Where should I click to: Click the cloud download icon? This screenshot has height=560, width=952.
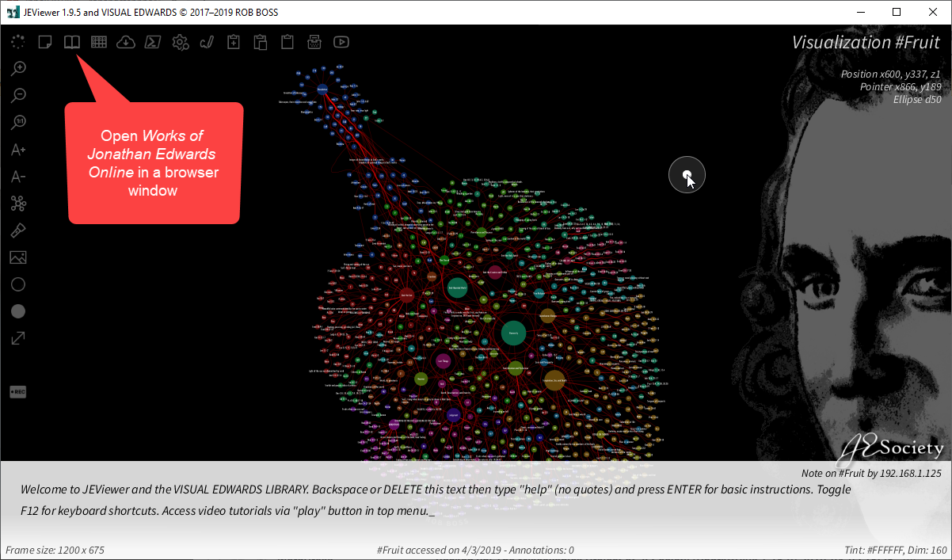(125, 42)
